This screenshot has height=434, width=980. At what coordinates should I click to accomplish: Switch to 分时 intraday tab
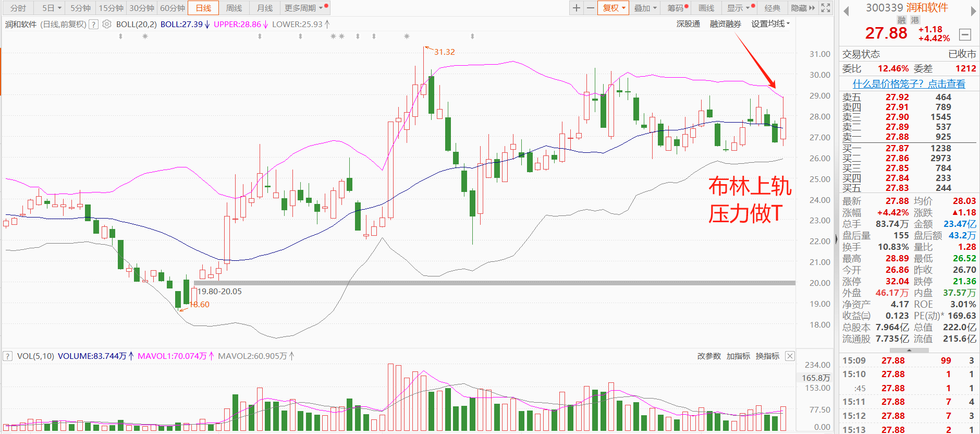[18, 8]
